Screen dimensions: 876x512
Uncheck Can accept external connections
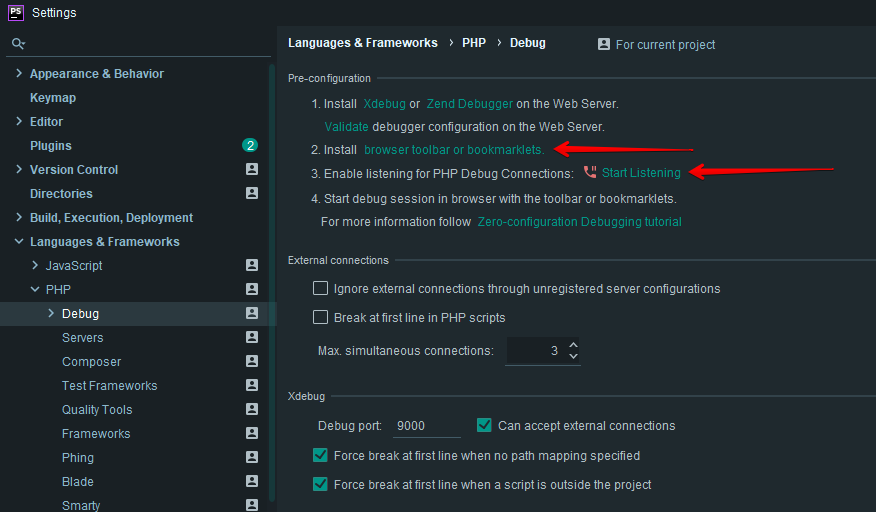(x=484, y=425)
